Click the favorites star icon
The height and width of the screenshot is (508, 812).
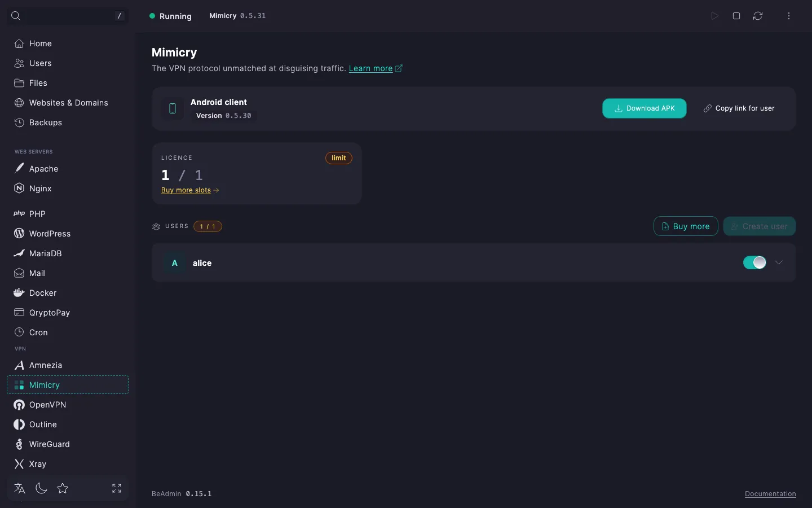[63, 488]
